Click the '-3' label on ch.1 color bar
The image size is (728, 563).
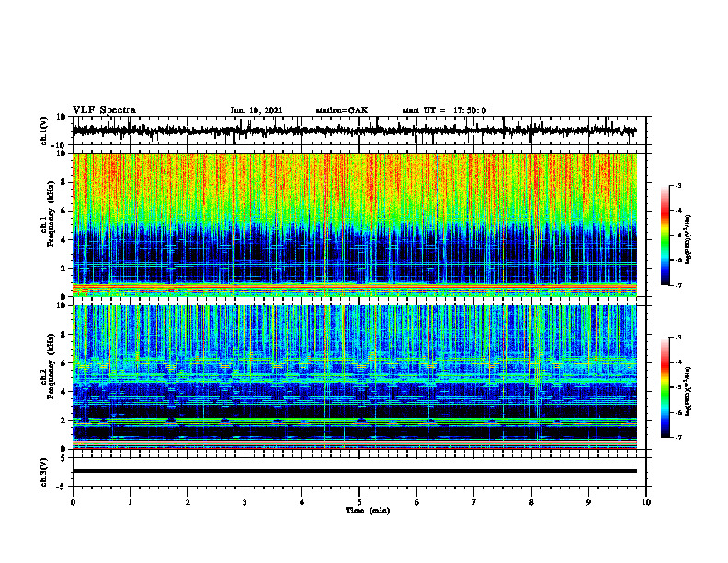[678, 185]
